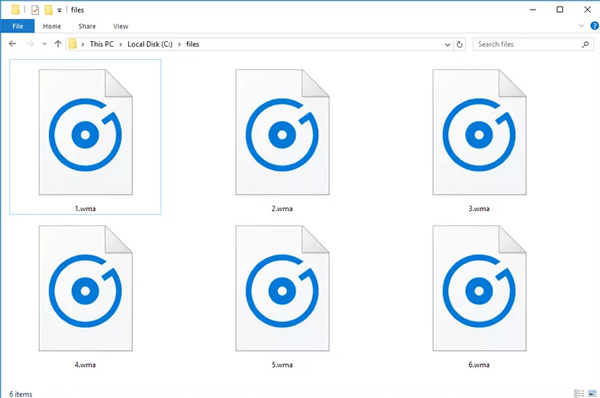Switch to Large icons view toggle
Viewport: 600px width, 398px height.
coord(592,393)
